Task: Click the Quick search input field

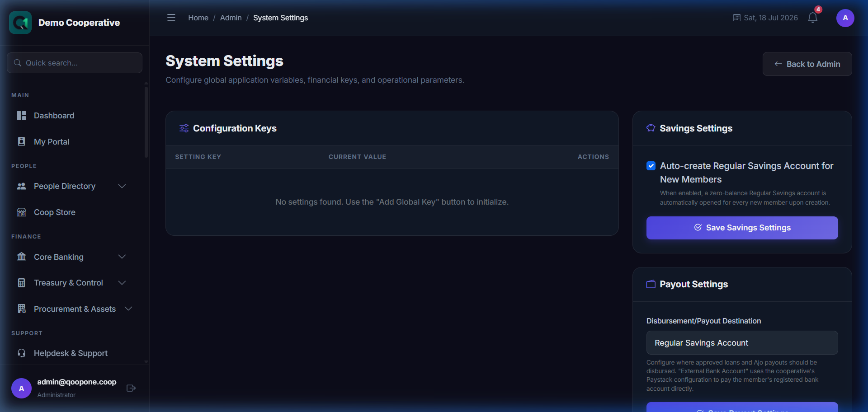Action: point(75,63)
